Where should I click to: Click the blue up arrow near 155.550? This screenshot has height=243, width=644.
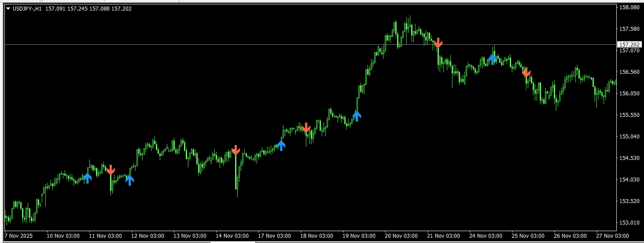357,116
